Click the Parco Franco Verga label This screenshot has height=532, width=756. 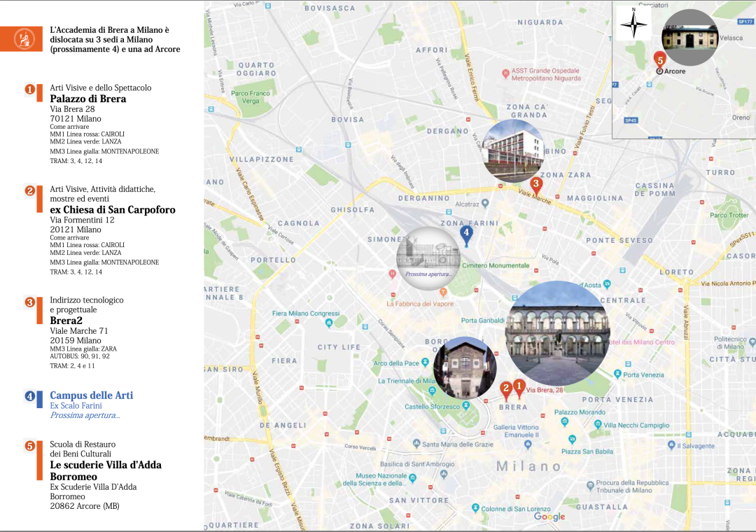(251, 97)
